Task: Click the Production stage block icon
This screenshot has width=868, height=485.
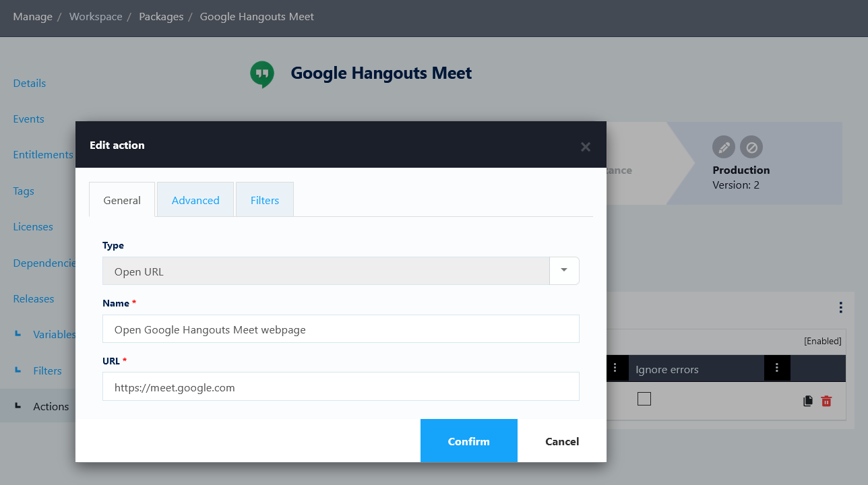Action: [x=751, y=147]
